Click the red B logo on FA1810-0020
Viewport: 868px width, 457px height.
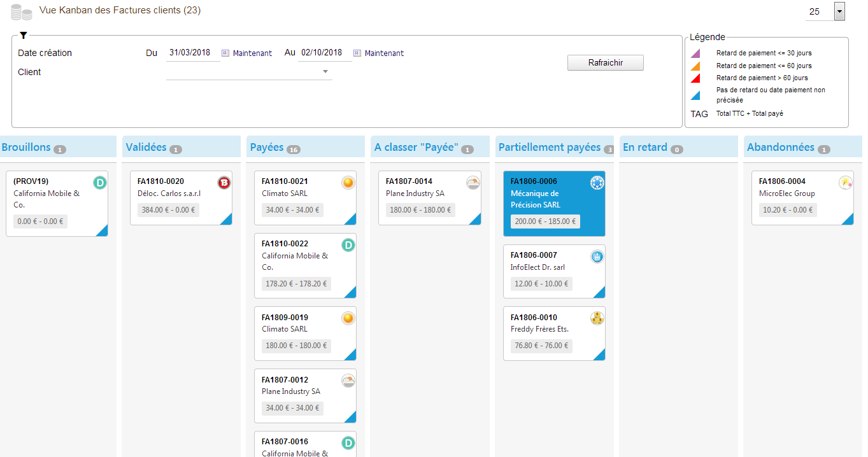224,183
